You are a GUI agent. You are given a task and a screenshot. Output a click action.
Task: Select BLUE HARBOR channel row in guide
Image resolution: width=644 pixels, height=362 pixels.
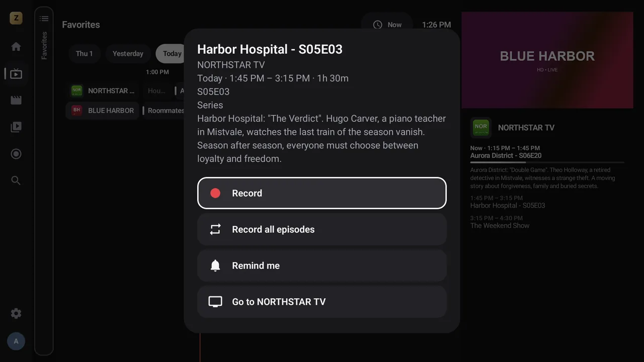[x=103, y=111]
